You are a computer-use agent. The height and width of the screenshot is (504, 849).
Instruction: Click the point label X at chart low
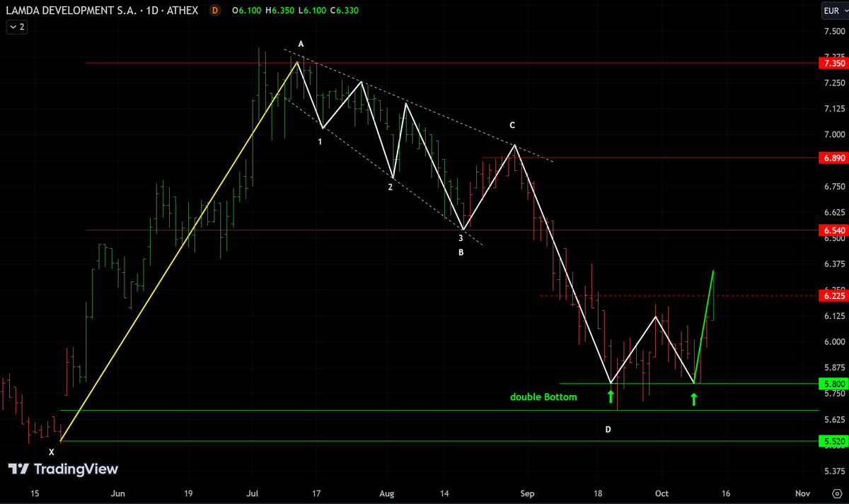pyautogui.click(x=51, y=451)
